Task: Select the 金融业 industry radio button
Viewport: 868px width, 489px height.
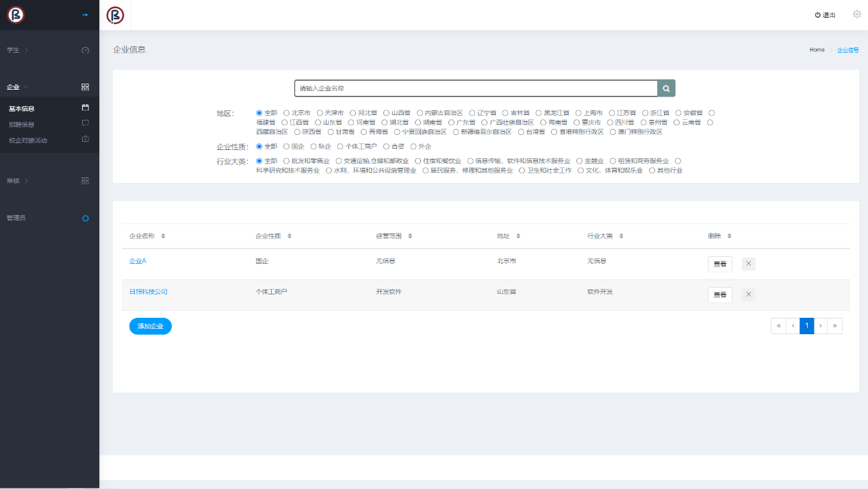Action: [x=579, y=161]
